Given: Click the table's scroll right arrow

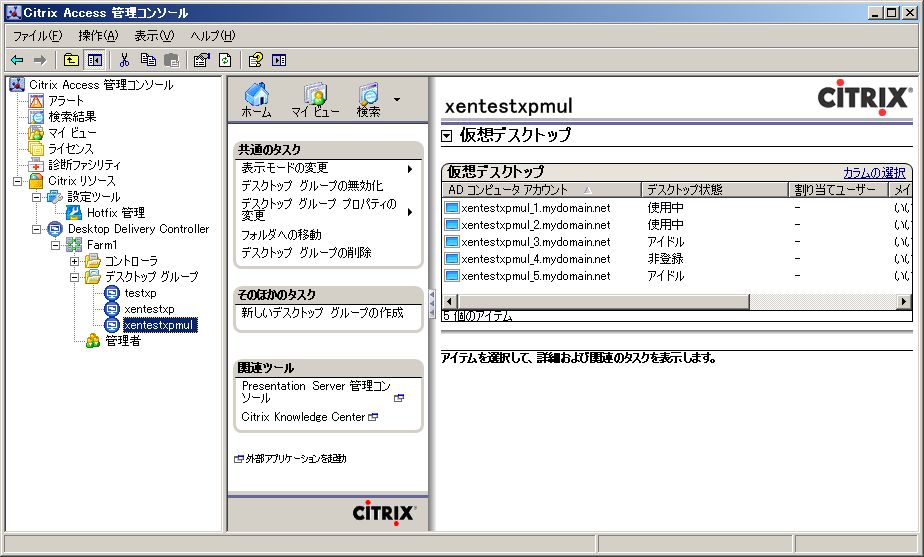Looking at the screenshot, I should pos(904,301).
